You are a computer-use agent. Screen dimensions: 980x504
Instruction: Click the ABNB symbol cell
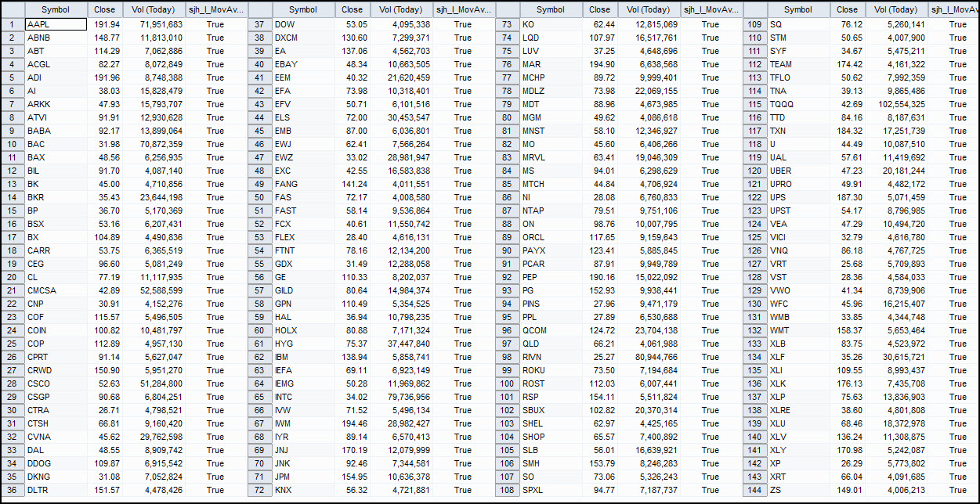pyautogui.click(x=56, y=38)
